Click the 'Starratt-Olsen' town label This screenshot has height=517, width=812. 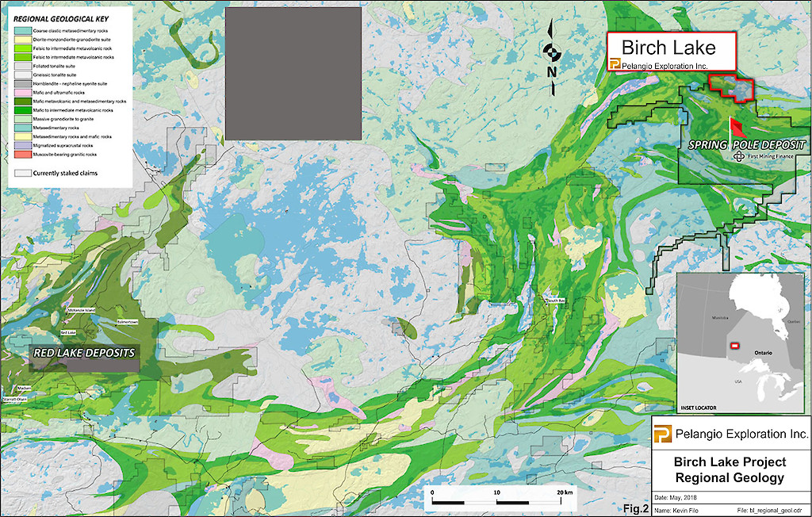point(14,400)
